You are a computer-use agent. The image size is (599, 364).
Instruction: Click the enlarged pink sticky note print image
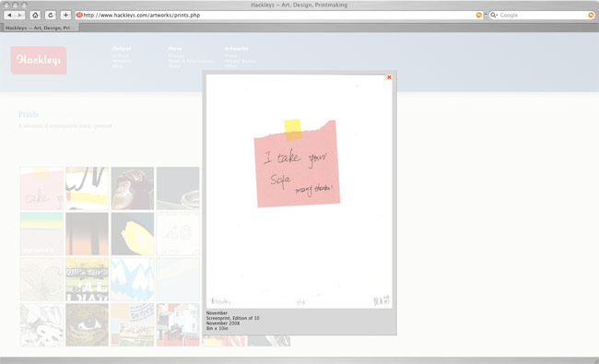(299, 192)
